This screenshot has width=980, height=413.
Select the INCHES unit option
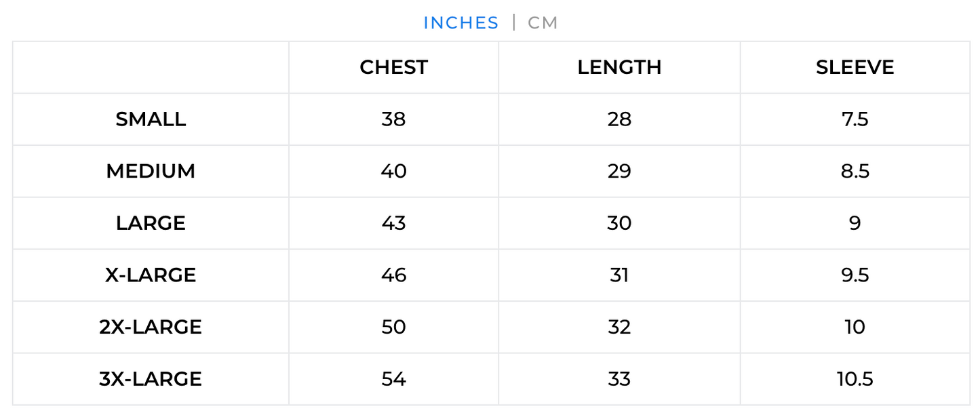click(x=460, y=23)
